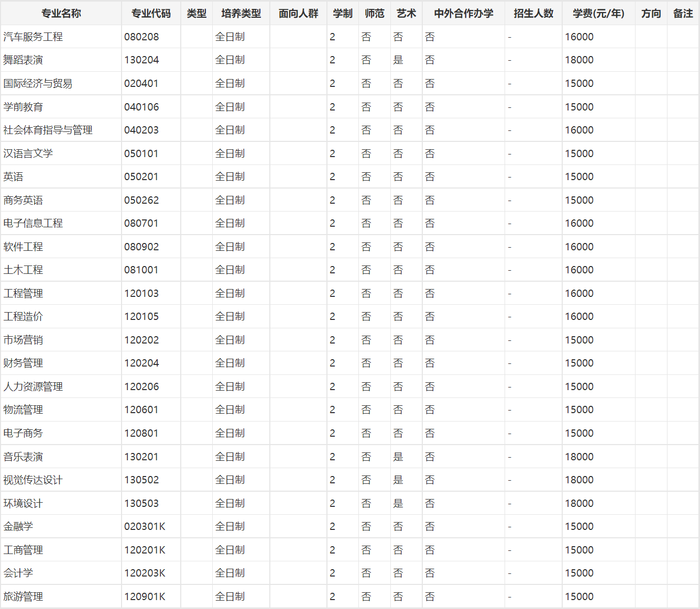Click 全日制 in the 会计学 row
The height and width of the screenshot is (609, 700).
[x=230, y=573]
